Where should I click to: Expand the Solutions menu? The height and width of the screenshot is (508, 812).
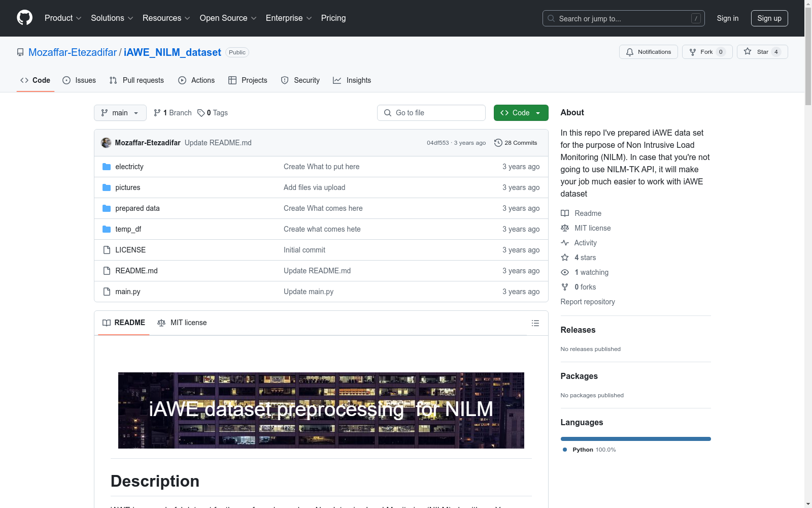click(x=112, y=18)
